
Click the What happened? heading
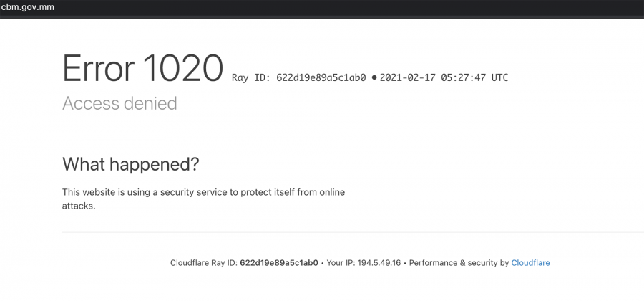tap(131, 165)
